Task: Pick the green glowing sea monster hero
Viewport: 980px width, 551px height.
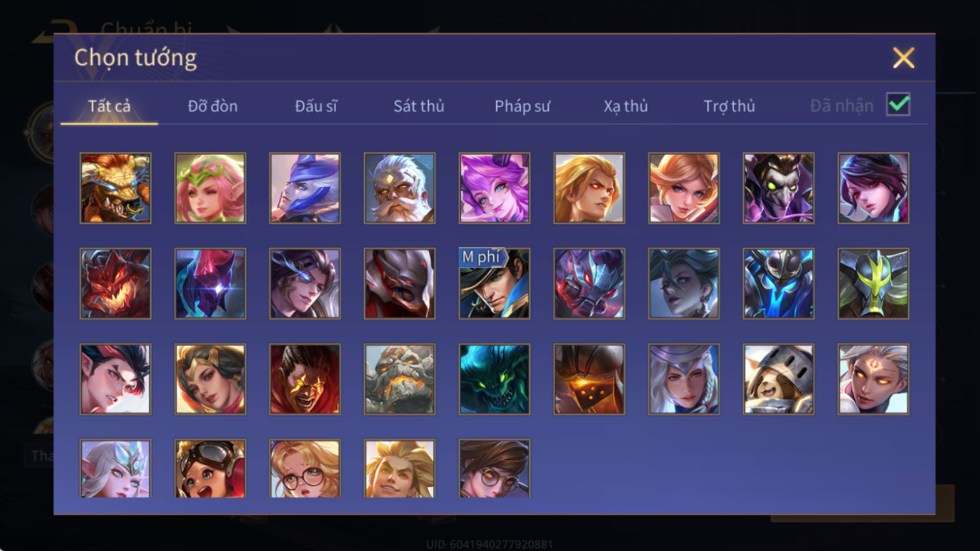Action: pyautogui.click(x=494, y=379)
